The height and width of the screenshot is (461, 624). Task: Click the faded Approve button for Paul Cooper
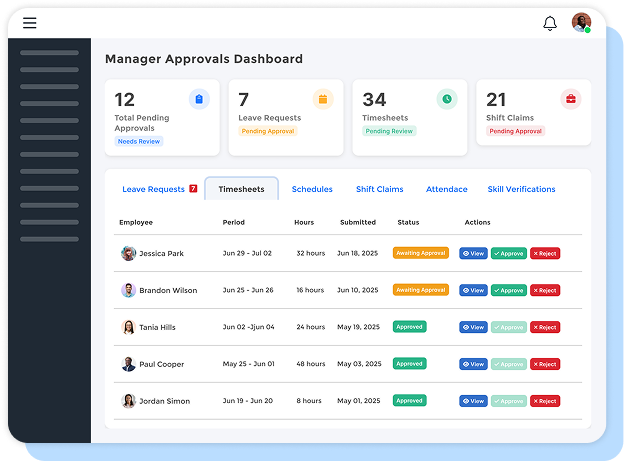509,364
